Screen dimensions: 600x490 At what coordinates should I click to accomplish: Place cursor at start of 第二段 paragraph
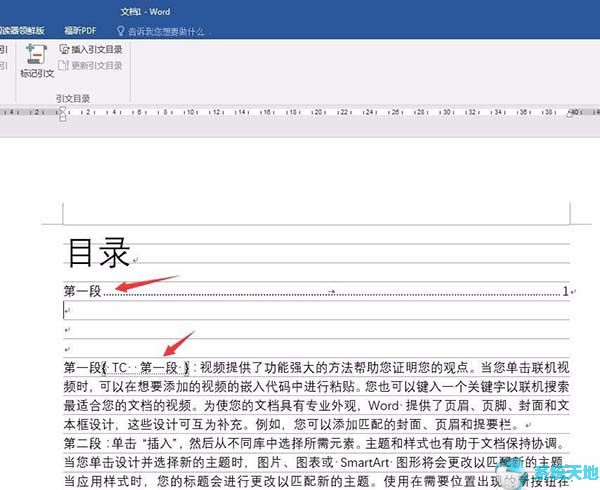pos(66,443)
